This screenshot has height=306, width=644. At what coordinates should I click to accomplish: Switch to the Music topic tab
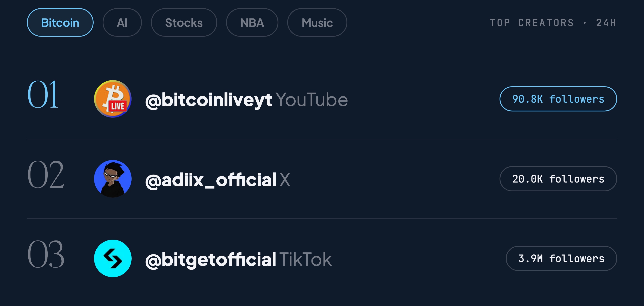317,23
